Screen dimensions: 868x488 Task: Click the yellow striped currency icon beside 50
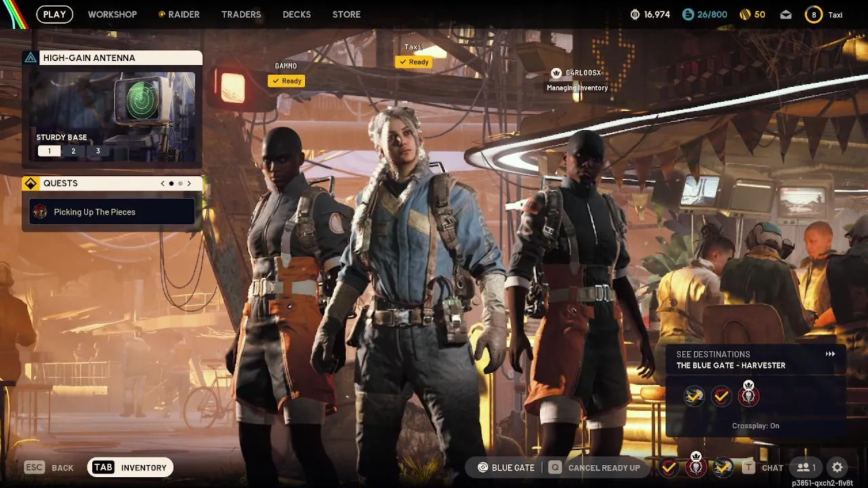point(745,14)
